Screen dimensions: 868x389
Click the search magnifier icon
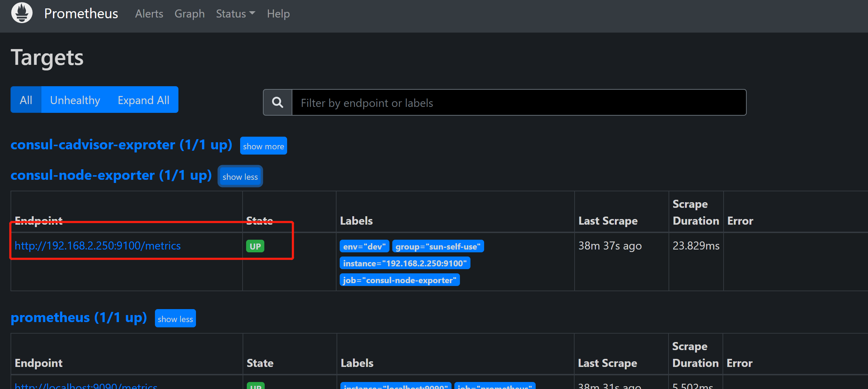point(278,103)
